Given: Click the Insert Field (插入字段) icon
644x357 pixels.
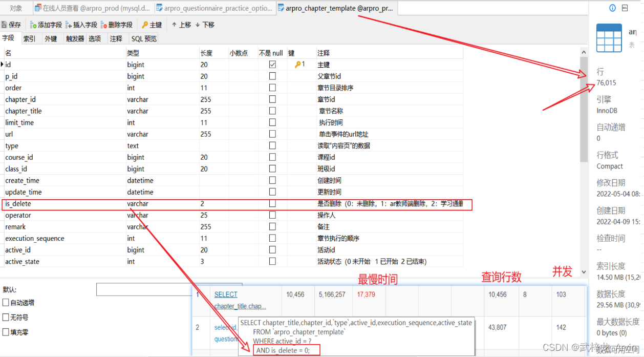Looking at the screenshot, I should coord(69,25).
